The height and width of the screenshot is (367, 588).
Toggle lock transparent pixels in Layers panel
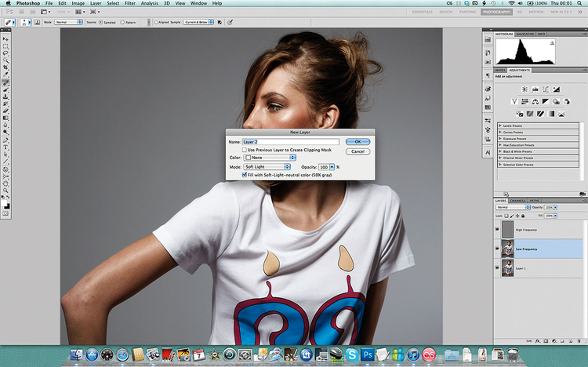506,216
